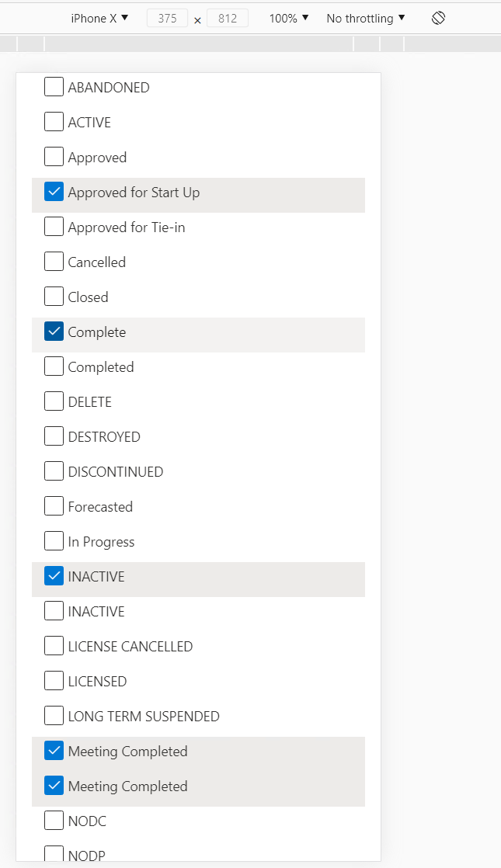Check the Approved for Tie-in checkbox

[54, 227]
